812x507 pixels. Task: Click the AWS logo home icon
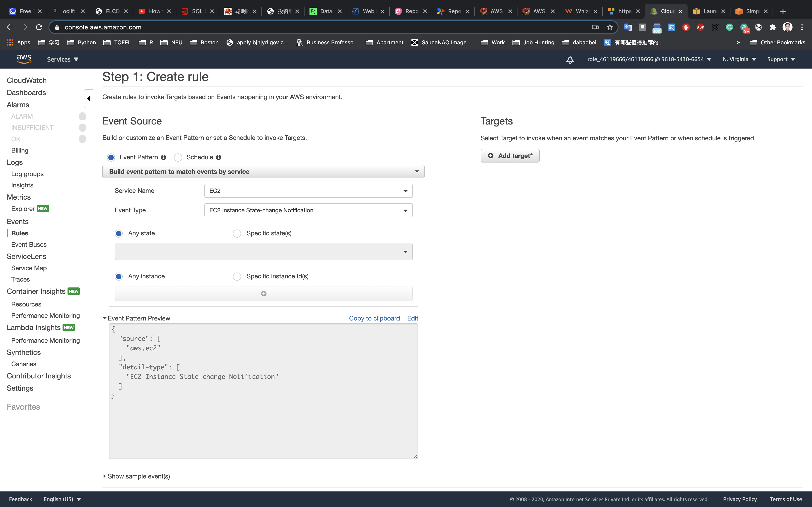24,59
